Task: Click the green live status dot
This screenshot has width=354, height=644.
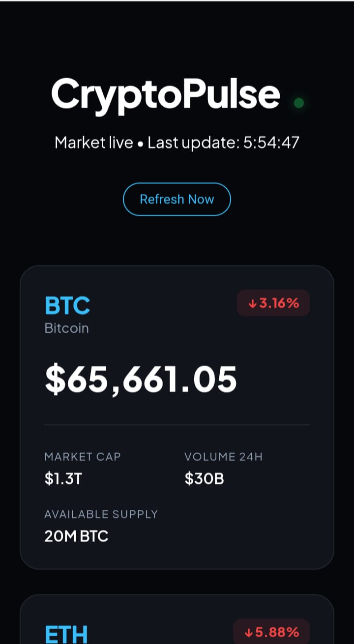Action: (x=298, y=103)
